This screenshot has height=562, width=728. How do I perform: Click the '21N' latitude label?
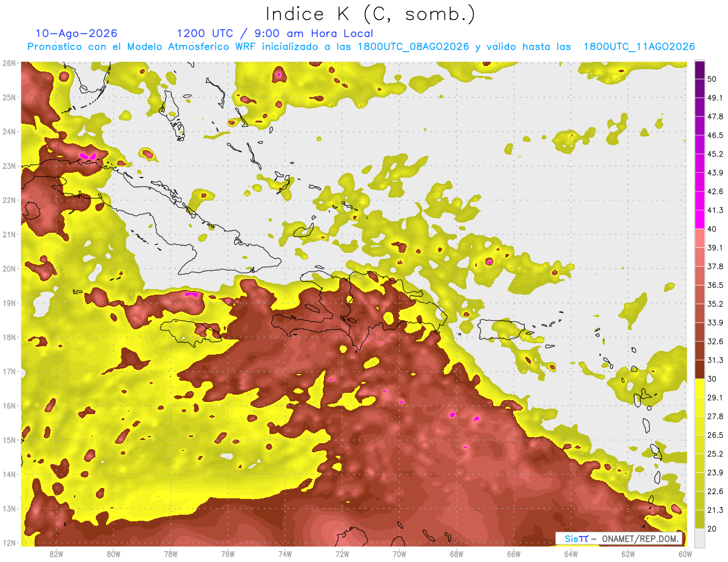click(10, 234)
